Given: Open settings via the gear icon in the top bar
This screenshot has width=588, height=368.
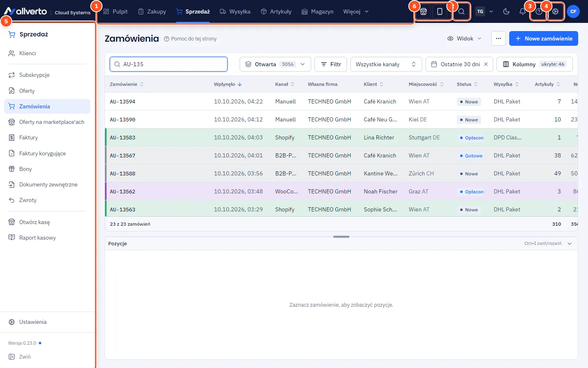Looking at the screenshot, I should click(555, 11).
